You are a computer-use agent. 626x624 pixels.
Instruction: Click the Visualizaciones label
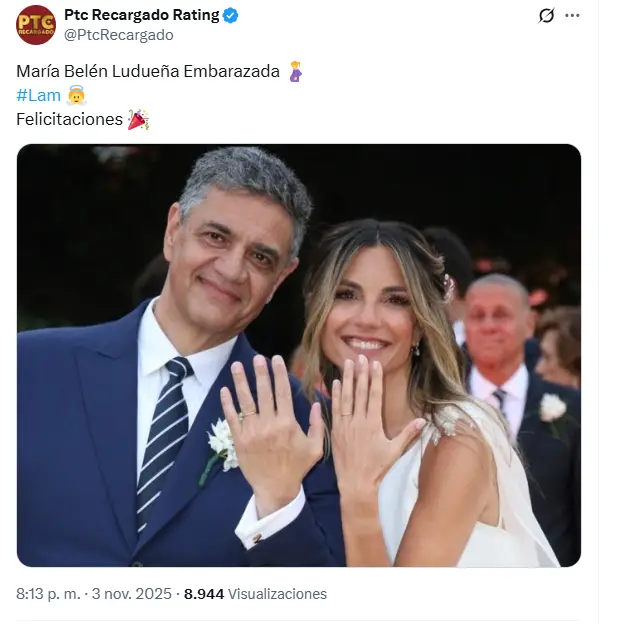[x=277, y=594]
